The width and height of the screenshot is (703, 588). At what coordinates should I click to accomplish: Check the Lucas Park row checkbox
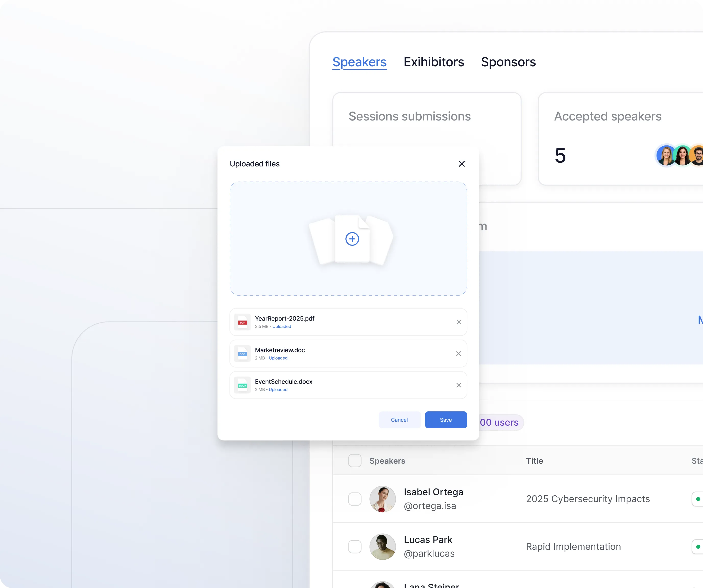click(x=355, y=546)
